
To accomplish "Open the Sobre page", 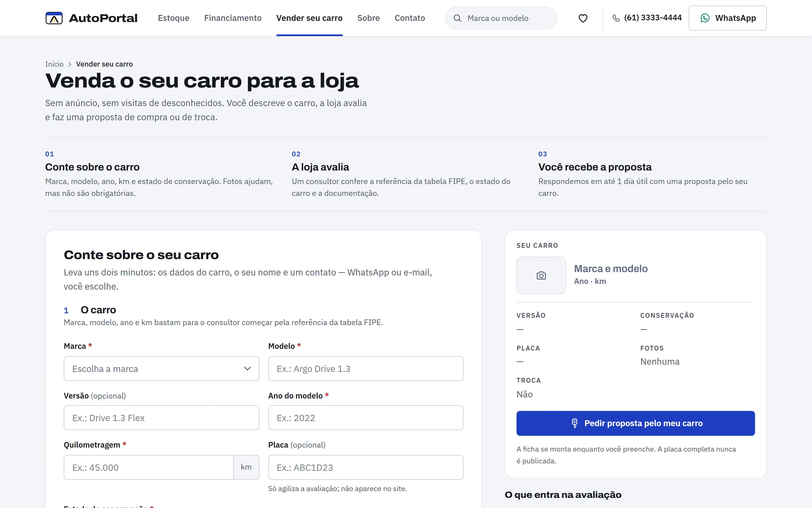I will point(369,18).
